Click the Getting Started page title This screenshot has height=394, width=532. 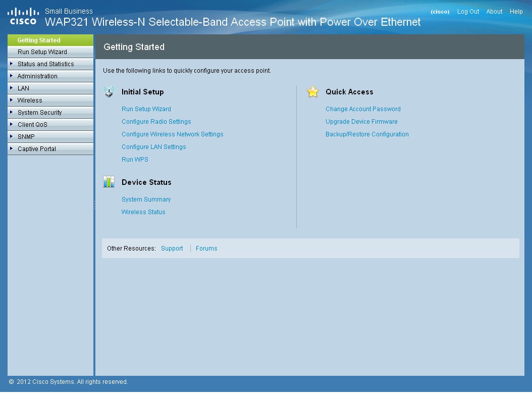point(134,47)
